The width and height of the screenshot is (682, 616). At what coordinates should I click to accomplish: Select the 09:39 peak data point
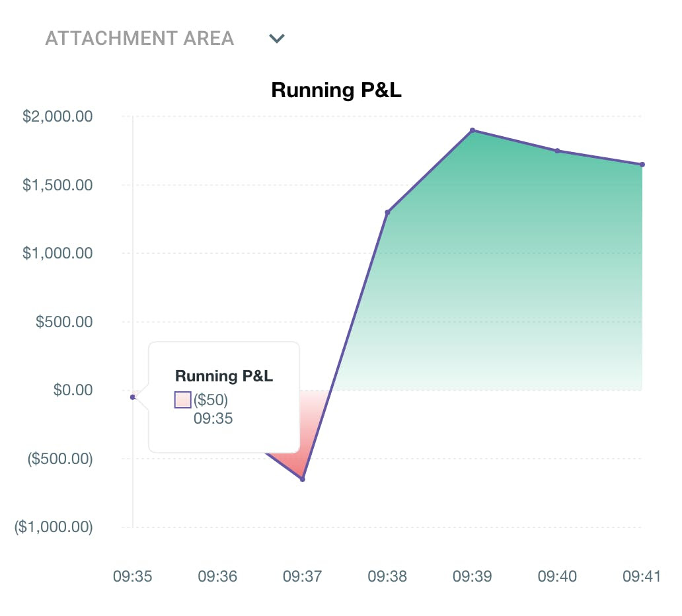[x=473, y=130]
